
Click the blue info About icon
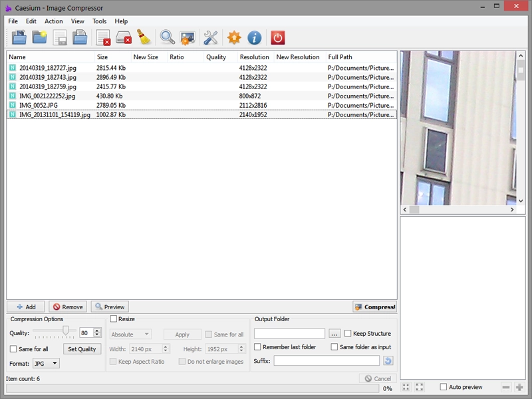tap(255, 38)
